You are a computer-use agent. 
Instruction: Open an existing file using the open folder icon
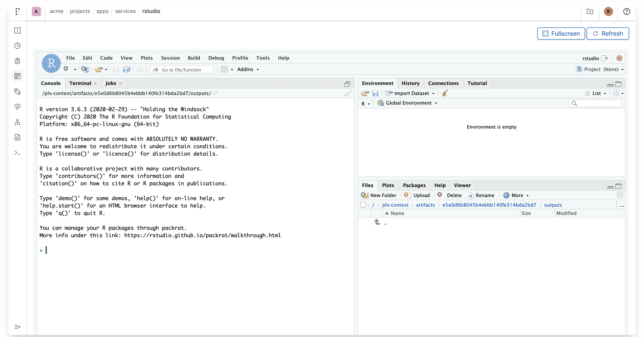[98, 69]
